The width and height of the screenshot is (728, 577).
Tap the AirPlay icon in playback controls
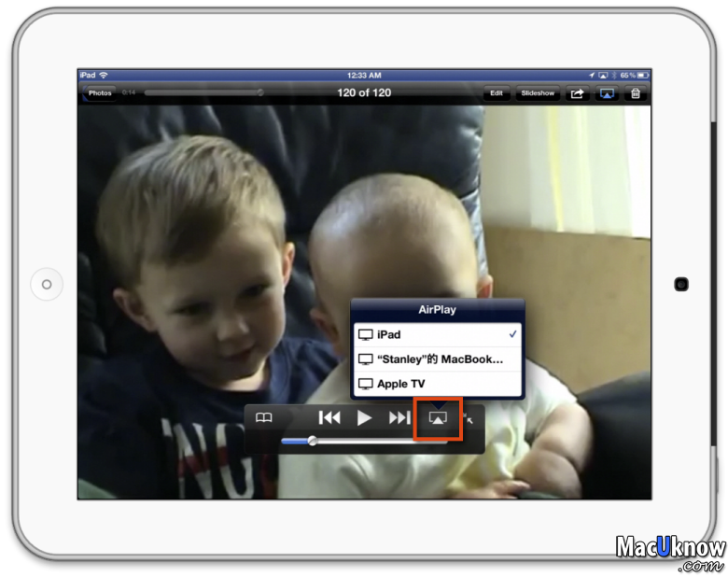(x=437, y=418)
